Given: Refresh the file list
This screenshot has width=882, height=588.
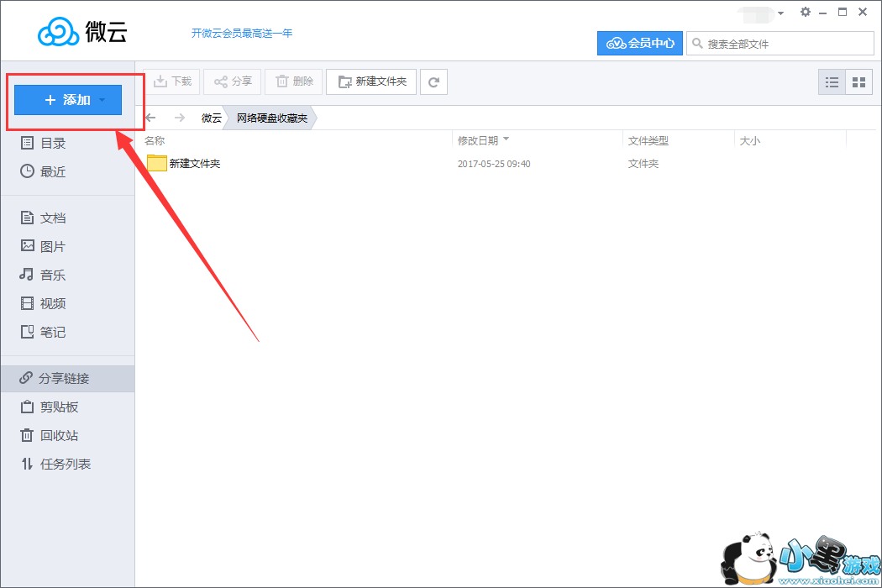Looking at the screenshot, I should pos(433,82).
